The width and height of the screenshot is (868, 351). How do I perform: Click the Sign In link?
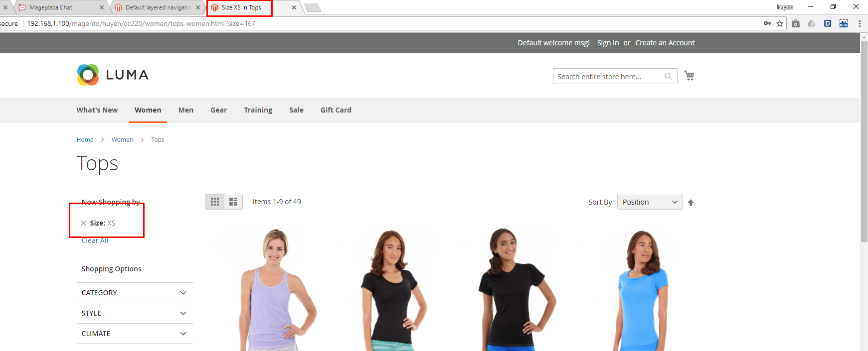pos(608,43)
